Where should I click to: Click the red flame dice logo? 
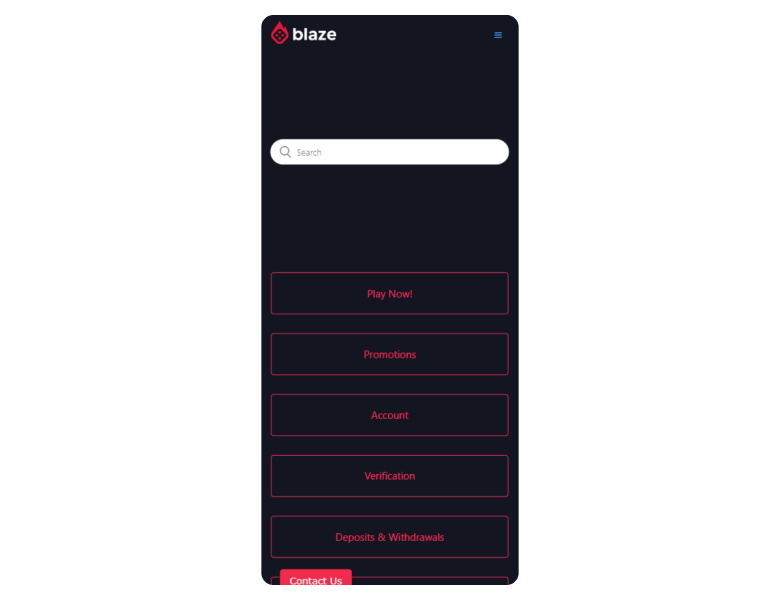click(280, 33)
